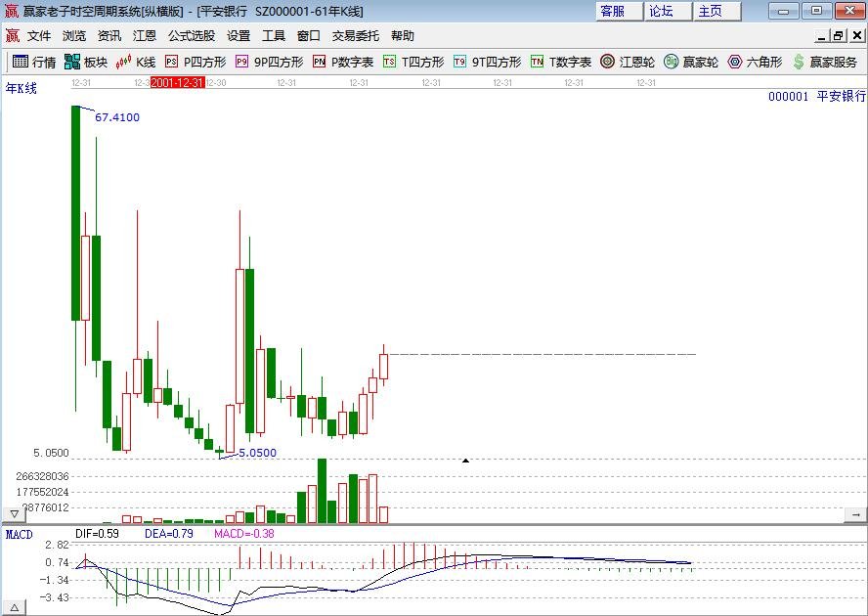Open the 工具 menu

274,36
